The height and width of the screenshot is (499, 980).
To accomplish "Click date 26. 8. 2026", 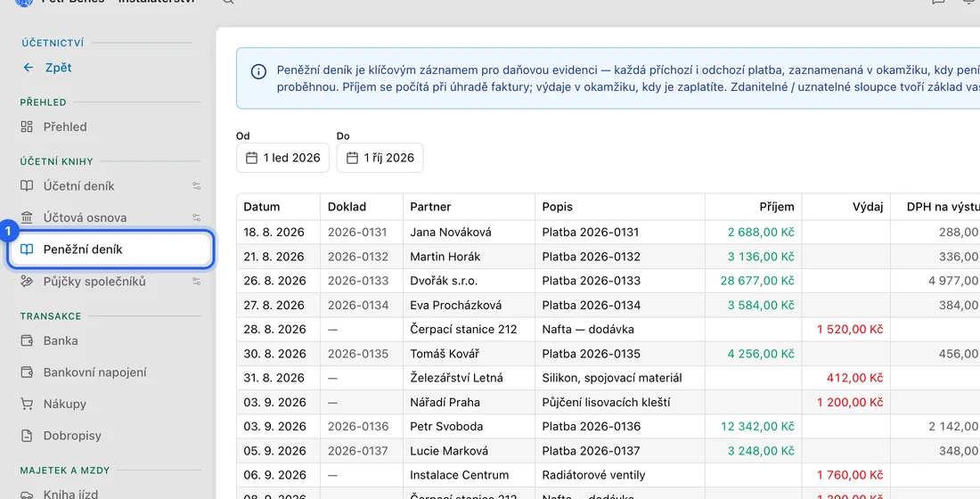I will point(274,281).
